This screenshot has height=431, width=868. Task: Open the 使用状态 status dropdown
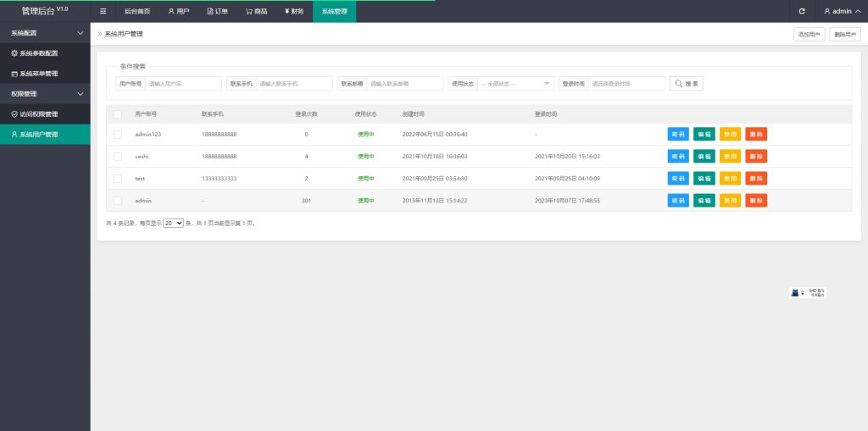click(515, 84)
